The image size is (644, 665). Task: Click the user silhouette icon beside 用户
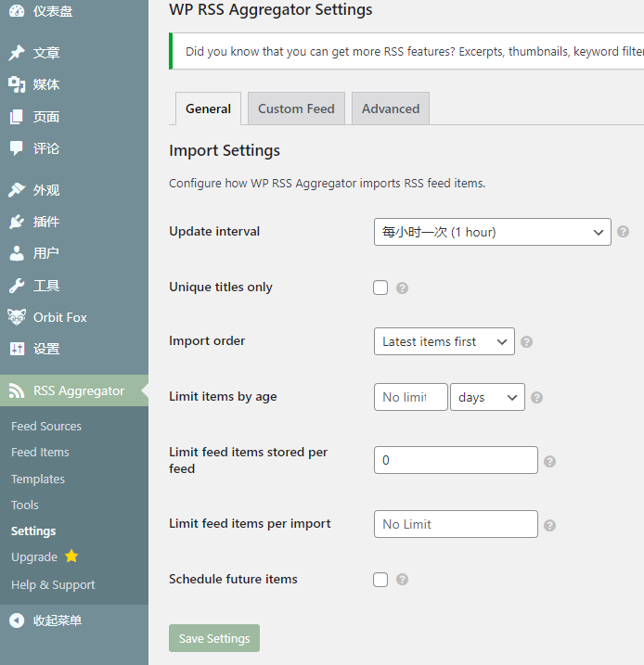tap(17, 253)
